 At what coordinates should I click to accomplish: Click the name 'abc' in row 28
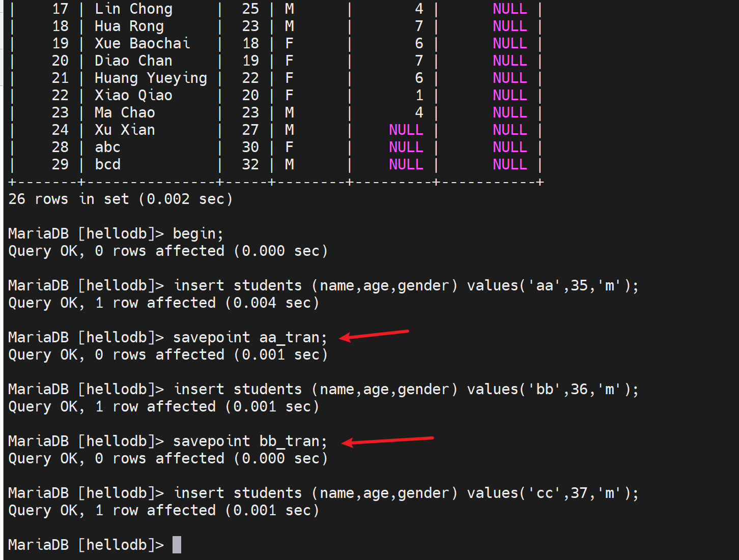coord(107,147)
